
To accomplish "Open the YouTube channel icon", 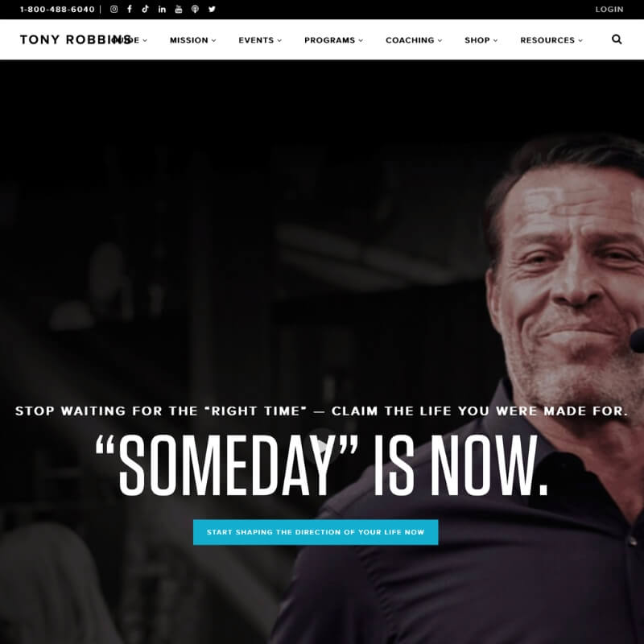I will point(178,9).
